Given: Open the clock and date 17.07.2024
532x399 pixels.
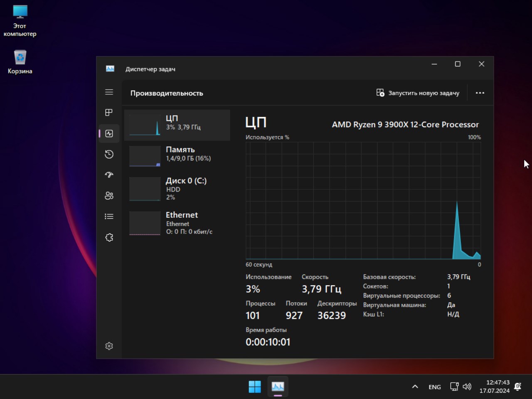Looking at the screenshot, I should pyautogui.click(x=495, y=387).
